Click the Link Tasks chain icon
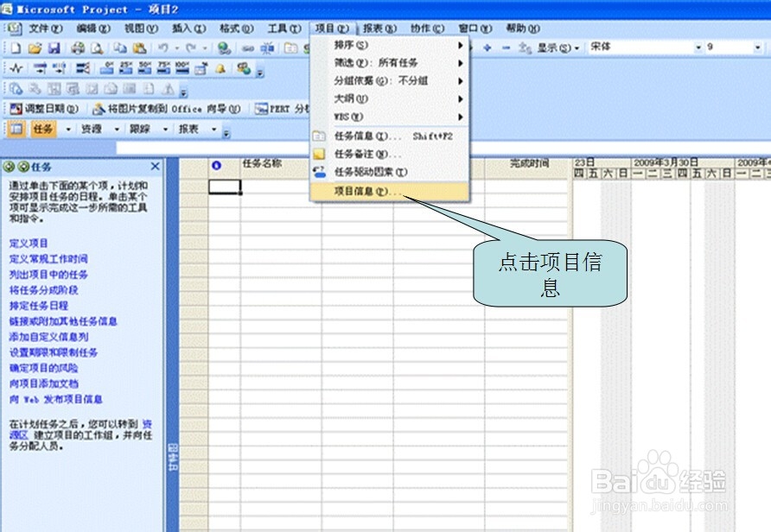Viewport: 771px width, 532px height. tap(248, 48)
